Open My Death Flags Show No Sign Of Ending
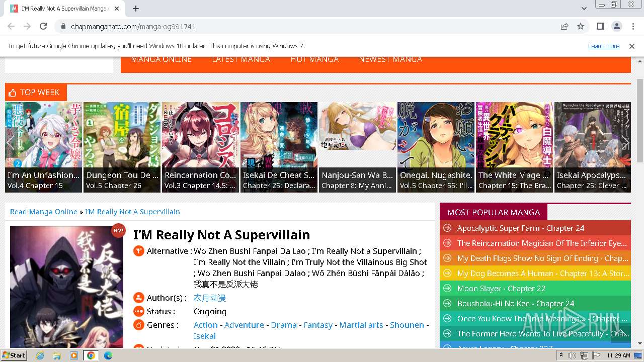This screenshot has width=644, height=362. click(543, 258)
